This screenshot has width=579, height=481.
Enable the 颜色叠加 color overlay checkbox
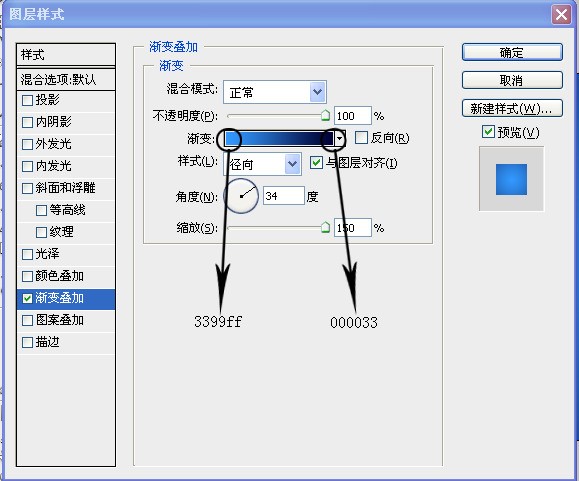[x=27, y=276]
